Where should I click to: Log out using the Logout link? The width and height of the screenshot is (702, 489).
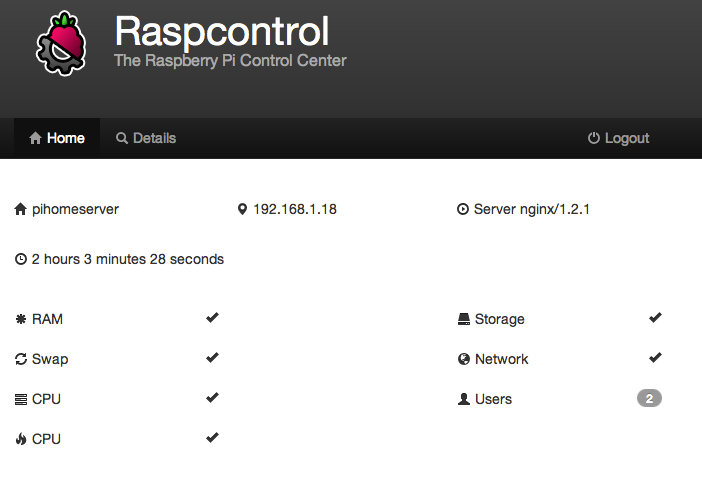coord(618,138)
